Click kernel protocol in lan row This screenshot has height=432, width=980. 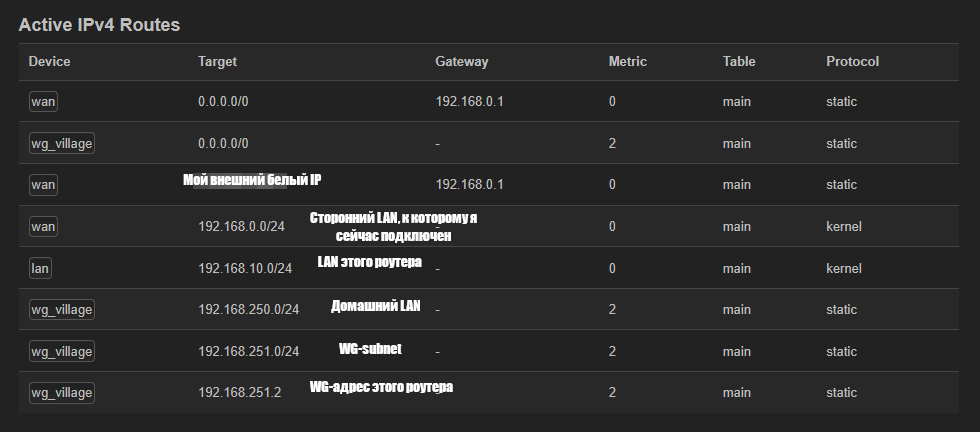click(x=843, y=268)
